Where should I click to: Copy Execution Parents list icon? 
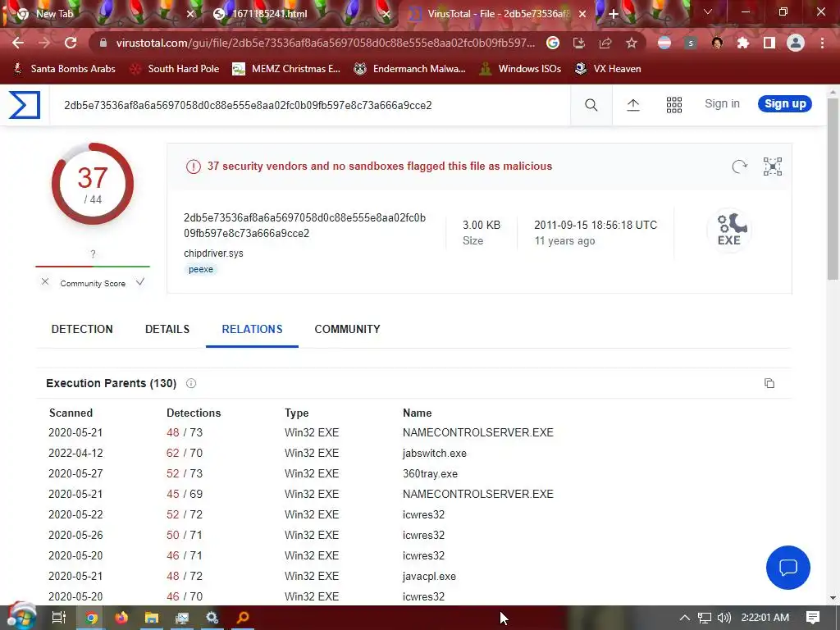tap(769, 383)
